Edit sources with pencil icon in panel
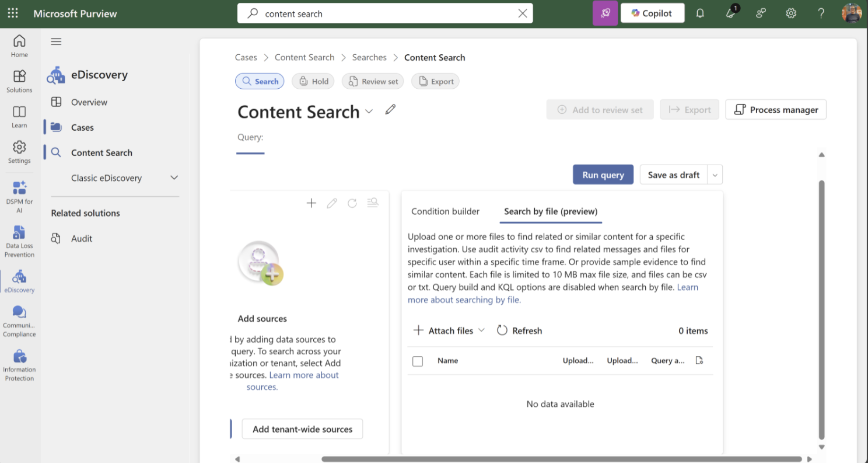868x463 pixels. [332, 203]
